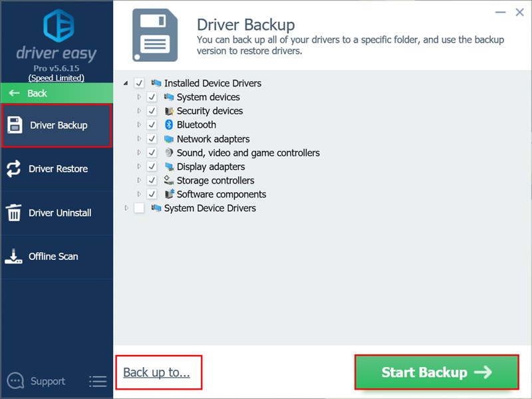This screenshot has height=399, width=532.
Task: Click the Bluetooth device icon
Action: (x=169, y=125)
